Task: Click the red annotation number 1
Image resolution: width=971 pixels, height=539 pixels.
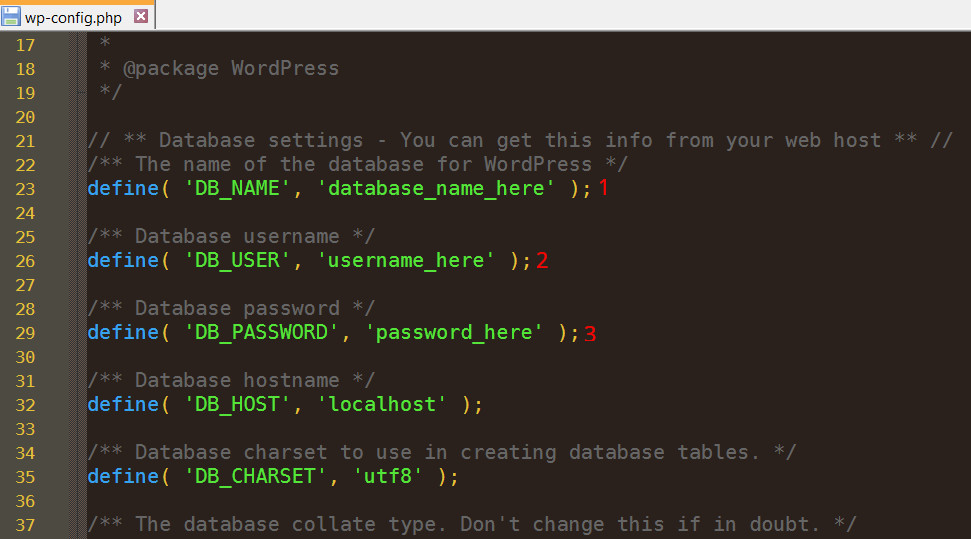Action: coord(603,189)
